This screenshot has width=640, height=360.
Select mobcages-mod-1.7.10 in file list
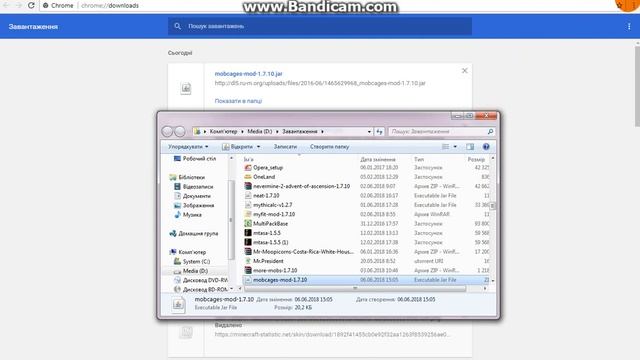366,280
